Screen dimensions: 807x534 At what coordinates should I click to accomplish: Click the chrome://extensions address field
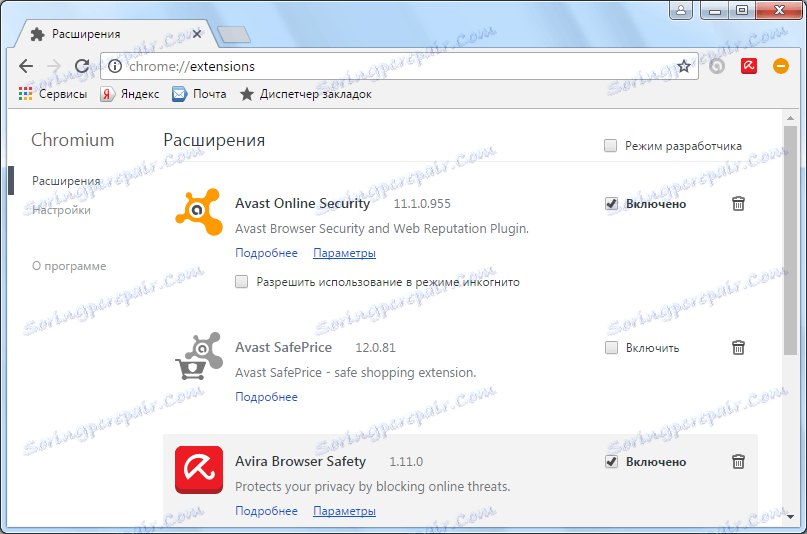[x=399, y=66]
